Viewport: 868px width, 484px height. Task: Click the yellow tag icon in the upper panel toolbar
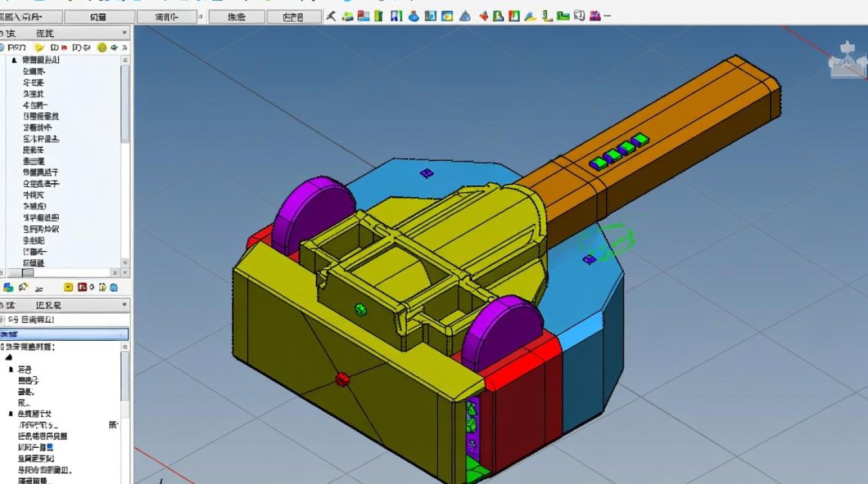(x=39, y=47)
